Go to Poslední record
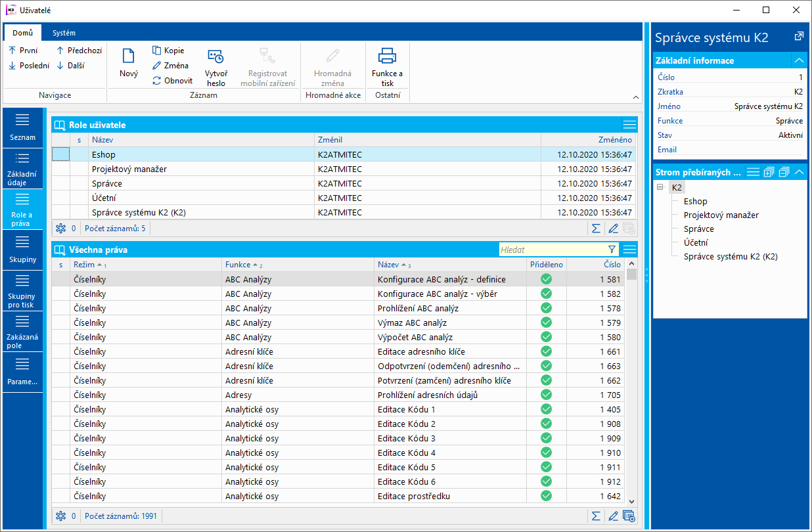The height and width of the screenshot is (532, 812). [x=29, y=66]
